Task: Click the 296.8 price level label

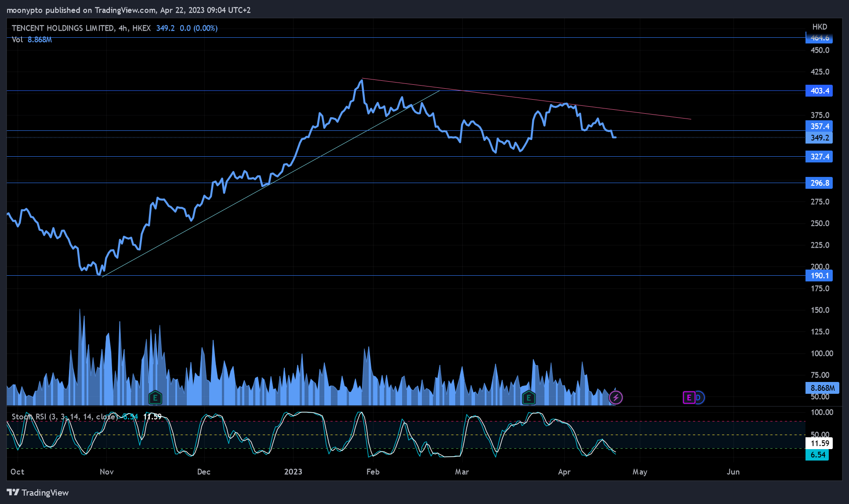Action: pyautogui.click(x=819, y=183)
